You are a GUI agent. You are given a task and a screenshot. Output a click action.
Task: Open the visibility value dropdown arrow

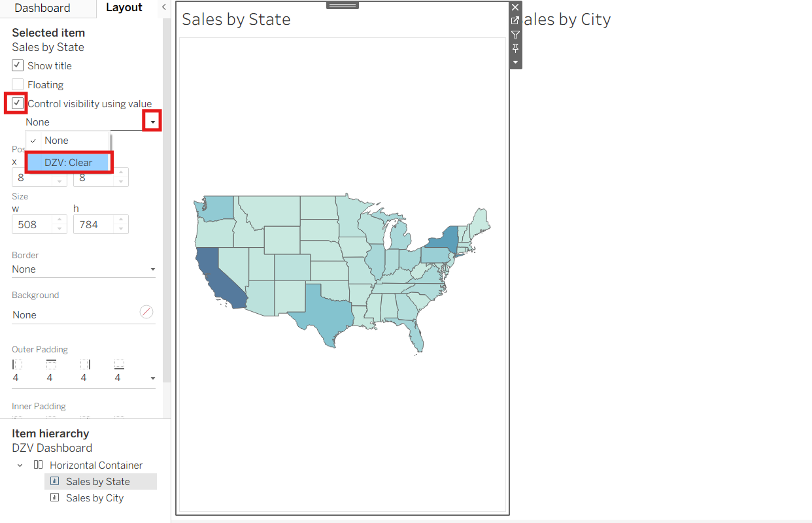pyautogui.click(x=152, y=122)
